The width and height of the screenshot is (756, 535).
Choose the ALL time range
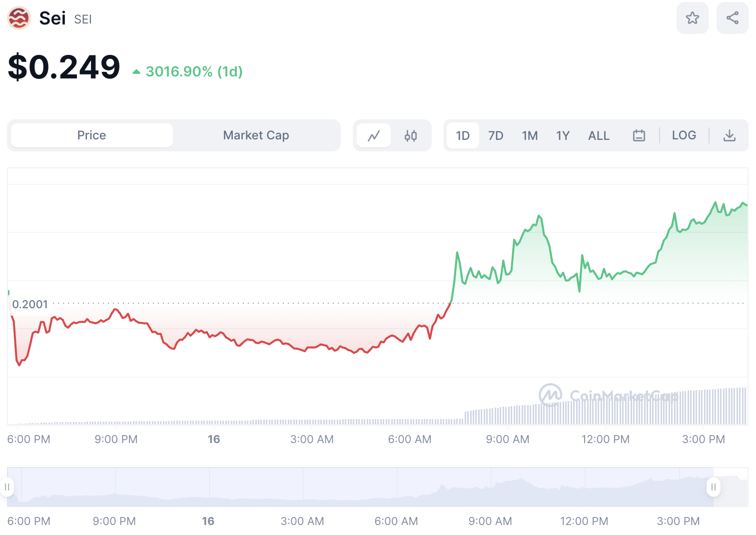pyautogui.click(x=599, y=135)
